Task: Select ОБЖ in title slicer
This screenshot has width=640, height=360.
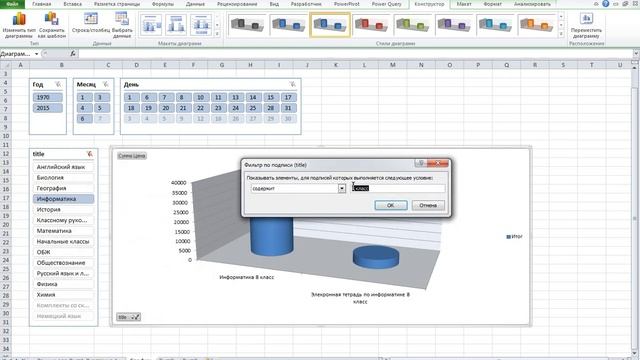Action: point(63,252)
